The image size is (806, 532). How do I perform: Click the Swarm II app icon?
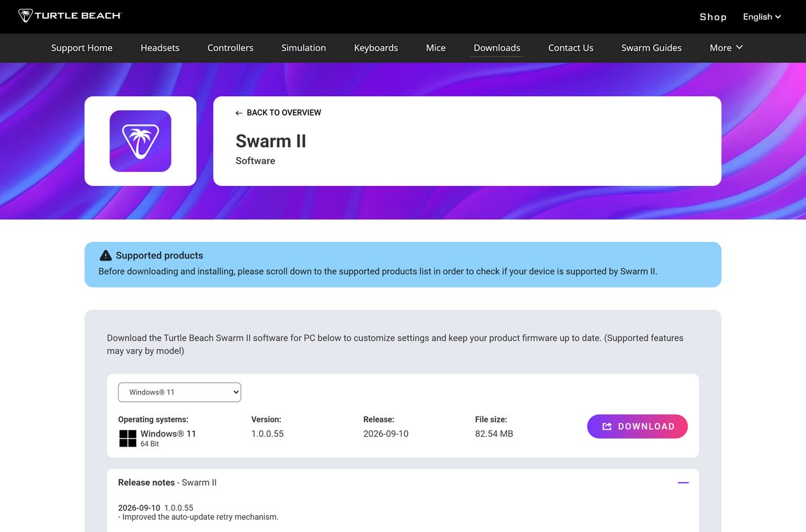[x=140, y=141]
